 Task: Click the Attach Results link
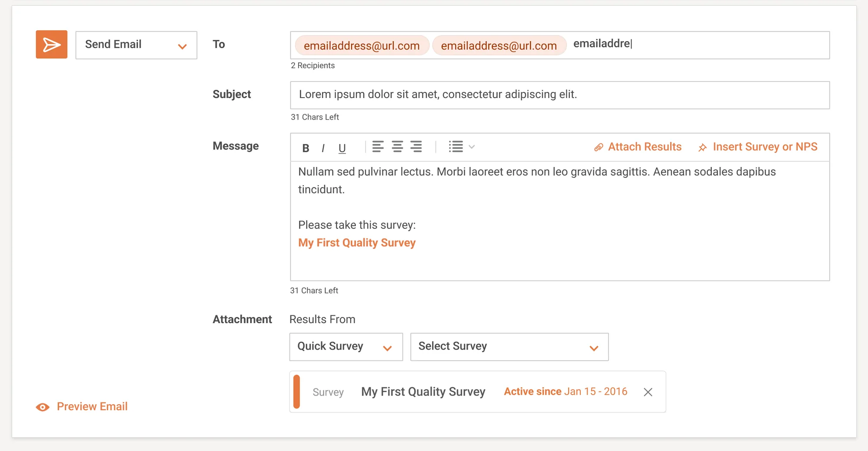point(638,147)
